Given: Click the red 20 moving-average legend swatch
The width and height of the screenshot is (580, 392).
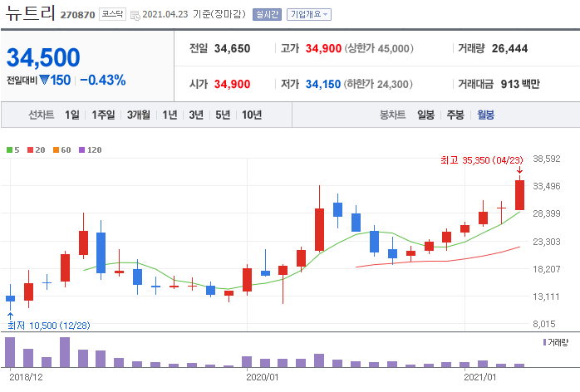Looking at the screenshot, I should (30, 149).
